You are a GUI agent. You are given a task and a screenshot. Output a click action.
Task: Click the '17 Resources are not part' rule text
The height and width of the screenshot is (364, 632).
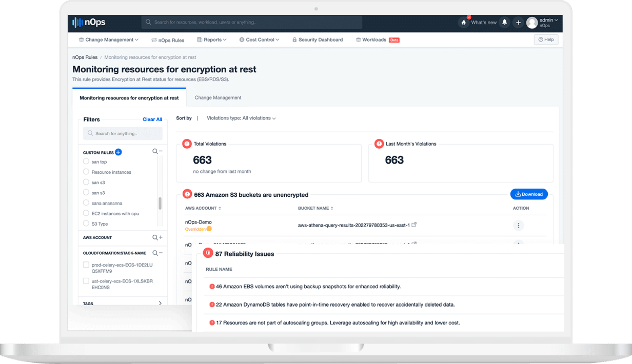pyautogui.click(x=338, y=323)
